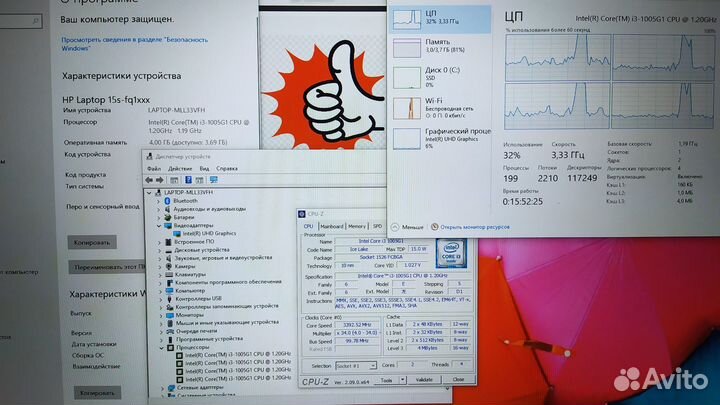
Task: Open the Файл menu in Device Manager
Action: pos(154,169)
